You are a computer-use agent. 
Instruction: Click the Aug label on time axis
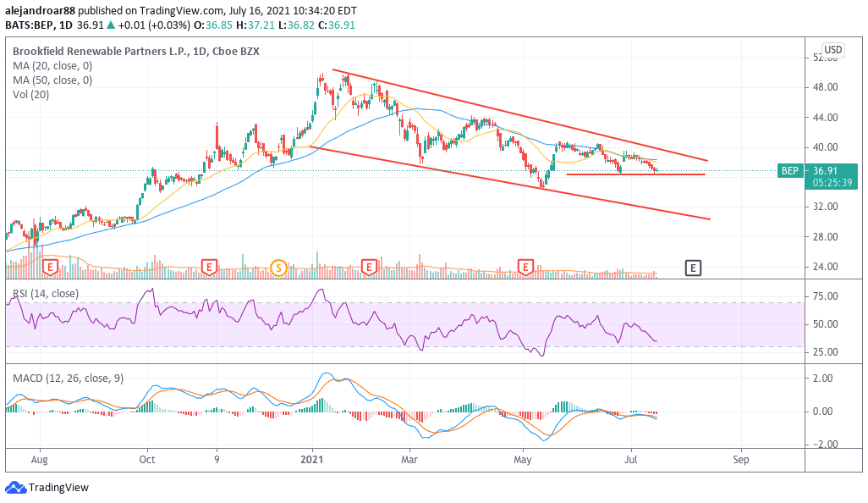(39, 460)
